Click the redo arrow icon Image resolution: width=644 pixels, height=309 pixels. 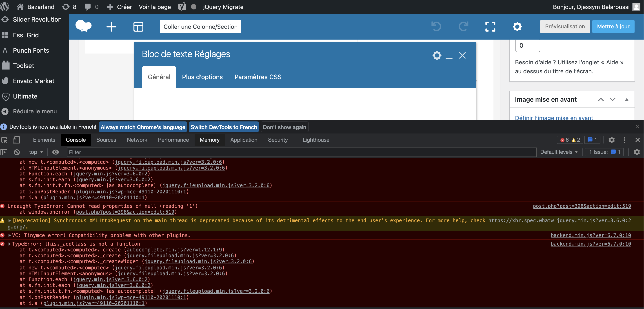[x=463, y=27]
